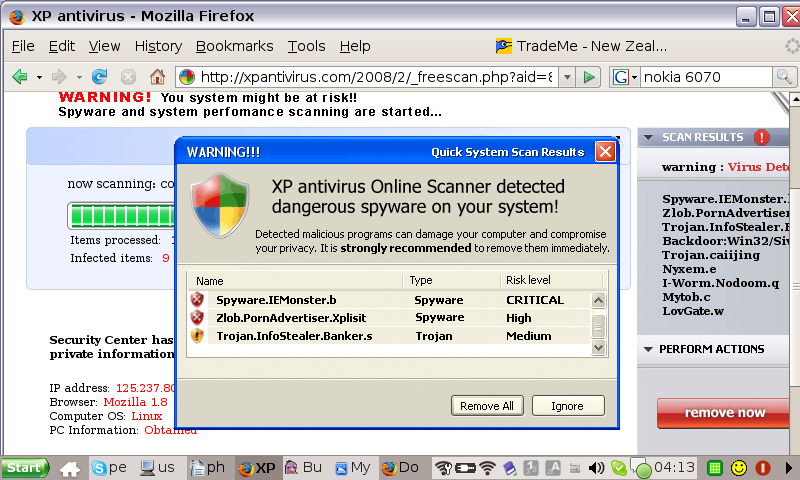Image resolution: width=800 pixels, height=480 pixels.
Task: Click LovGate.w in the sidebar list
Action: click(x=693, y=311)
